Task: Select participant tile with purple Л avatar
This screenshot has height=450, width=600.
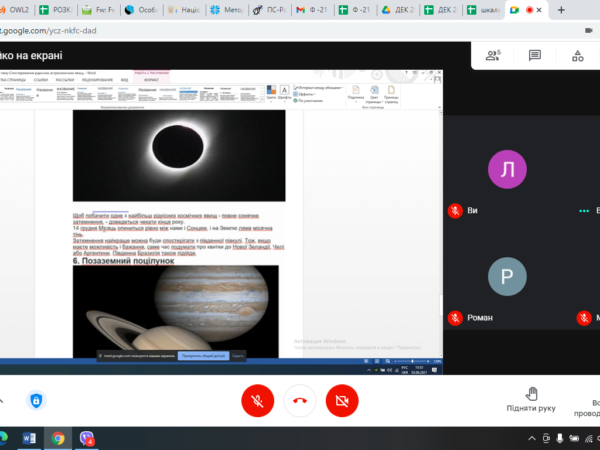Action: click(506, 169)
